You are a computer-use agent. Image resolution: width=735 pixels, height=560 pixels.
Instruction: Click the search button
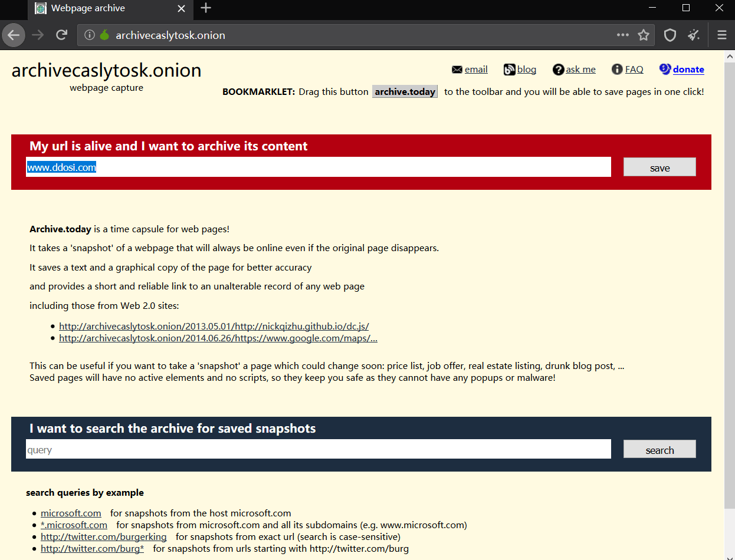pos(659,450)
